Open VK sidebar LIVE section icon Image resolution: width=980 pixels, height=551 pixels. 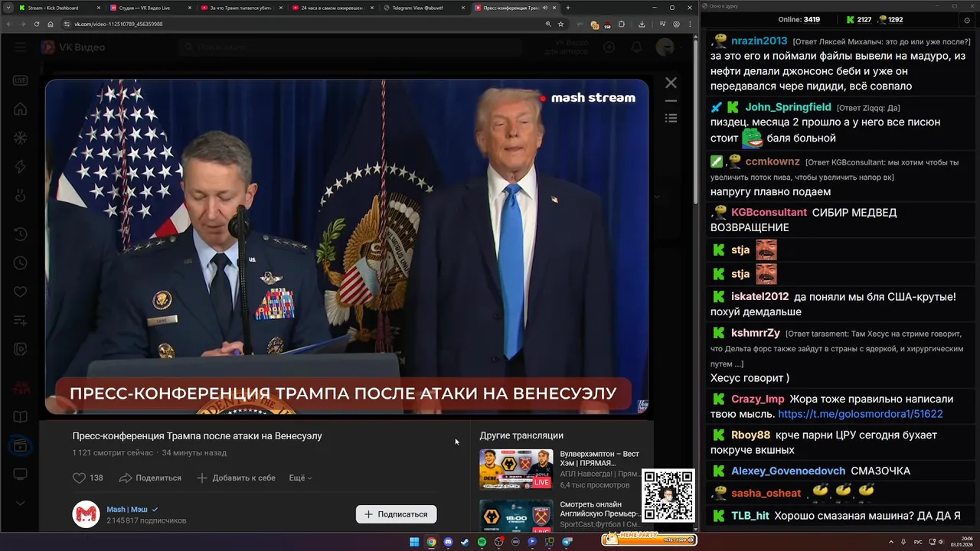pos(20,80)
